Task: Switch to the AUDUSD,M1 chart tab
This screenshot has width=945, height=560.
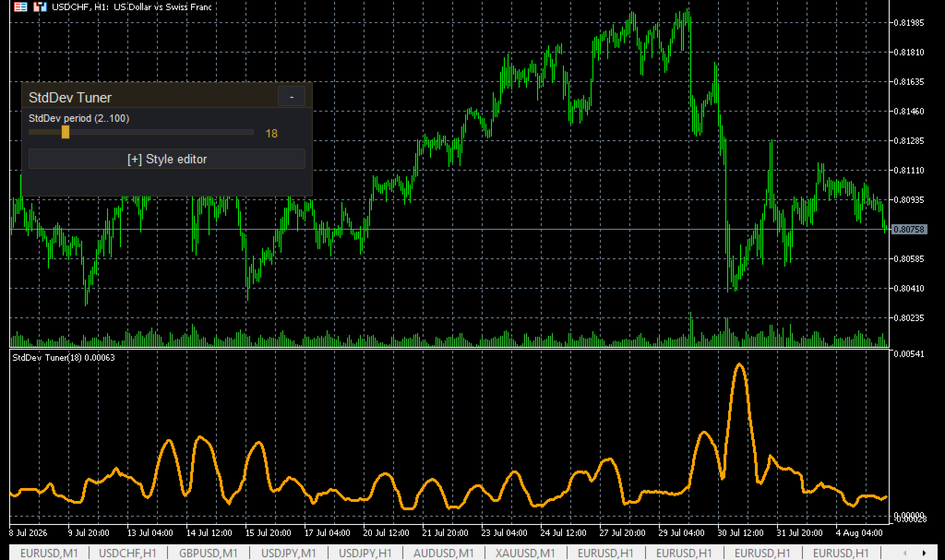Action: [443, 553]
